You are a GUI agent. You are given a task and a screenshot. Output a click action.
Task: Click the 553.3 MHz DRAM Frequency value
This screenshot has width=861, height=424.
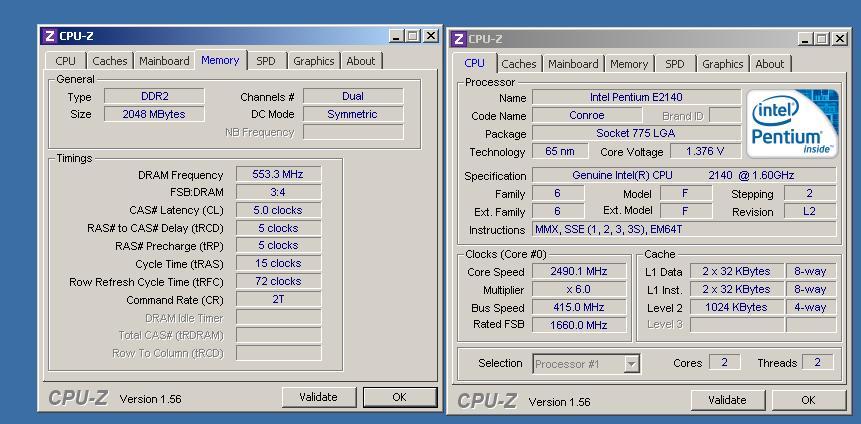[x=278, y=174]
